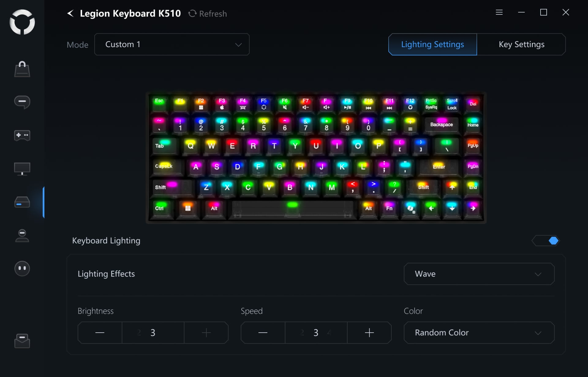The width and height of the screenshot is (588, 377).
Task: Open the Random Color dropdown
Action: click(479, 333)
